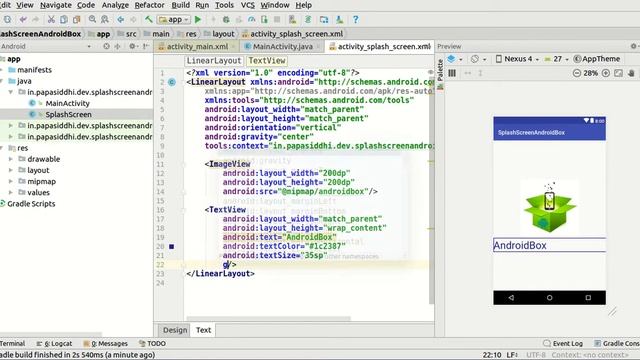
Task: Open the API 27 version dropdown
Action: [x=556, y=59]
